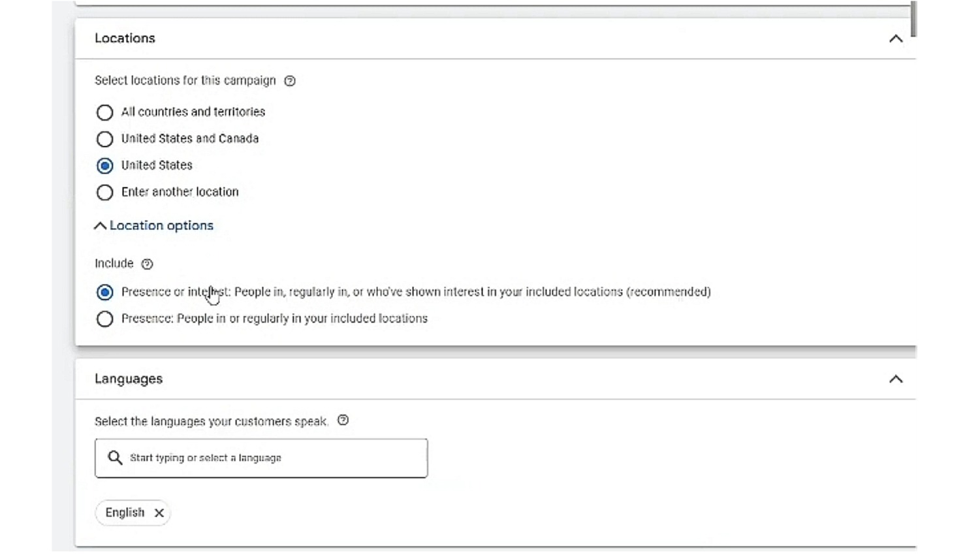Select the United States radio button
Screen dimensions: 980x555
click(x=104, y=166)
